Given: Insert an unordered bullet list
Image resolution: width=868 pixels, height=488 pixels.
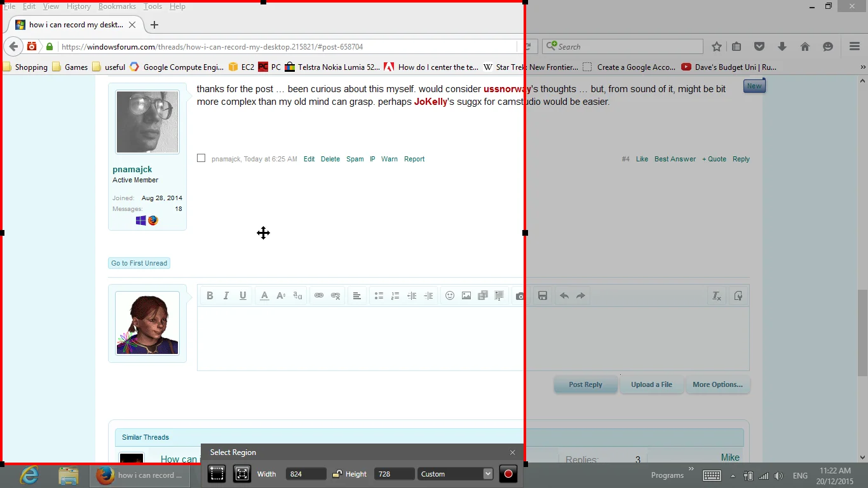Looking at the screenshot, I should [379, 295].
